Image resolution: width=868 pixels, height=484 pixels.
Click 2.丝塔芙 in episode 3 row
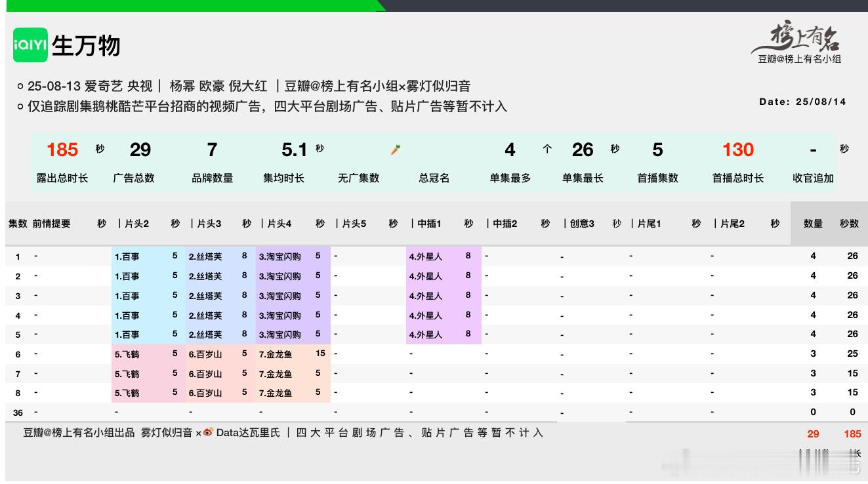[x=205, y=296]
